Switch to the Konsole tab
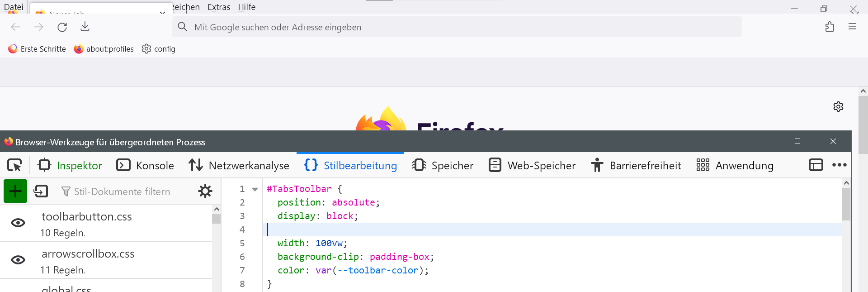Screen dimensions: 868x292 click(x=145, y=165)
